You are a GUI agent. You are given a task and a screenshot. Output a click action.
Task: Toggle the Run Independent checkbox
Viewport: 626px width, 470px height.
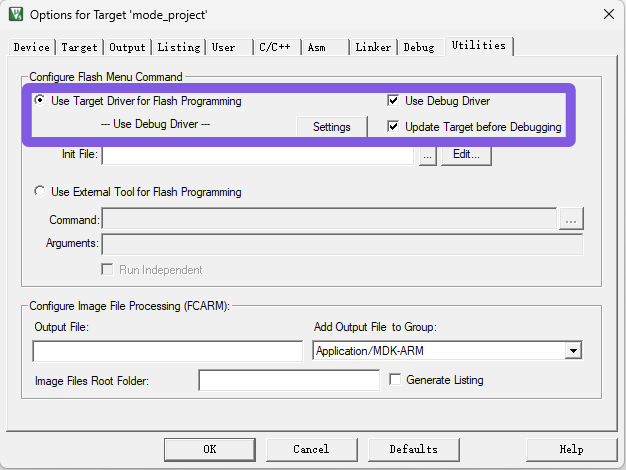click(107, 270)
